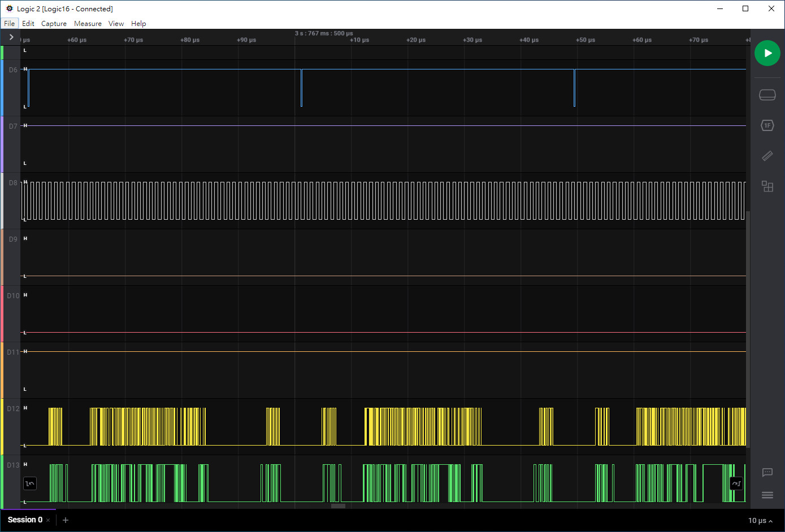The width and height of the screenshot is (785, 532).
Task: Jump to previous edge on D13
Action: click(30, 483)
